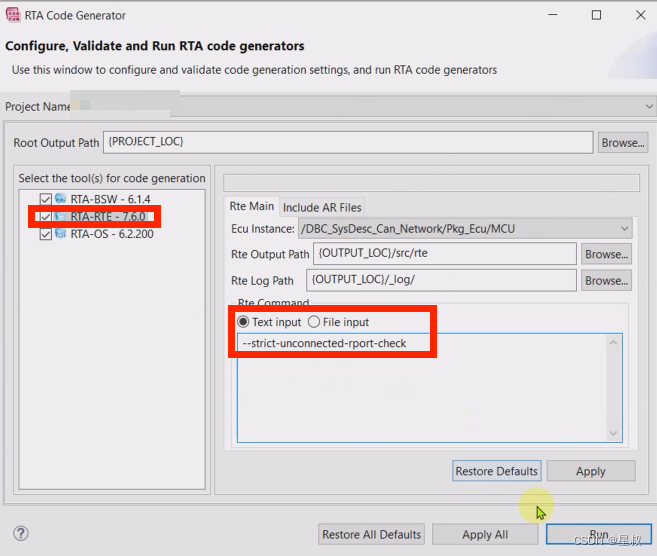The height and width of the screenshot is (556, 657).
Task: Click the Restore Defaults button
Action: coord(497,471)
